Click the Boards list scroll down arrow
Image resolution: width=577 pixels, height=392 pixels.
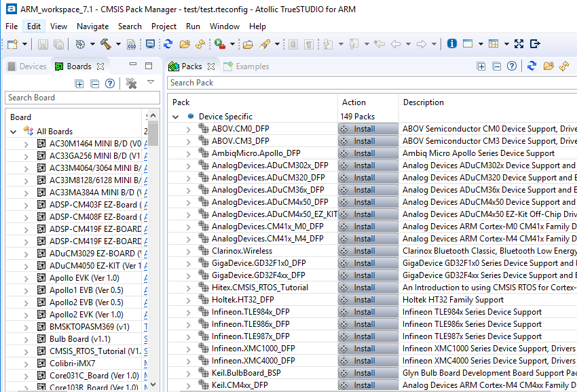coord(153,385)
